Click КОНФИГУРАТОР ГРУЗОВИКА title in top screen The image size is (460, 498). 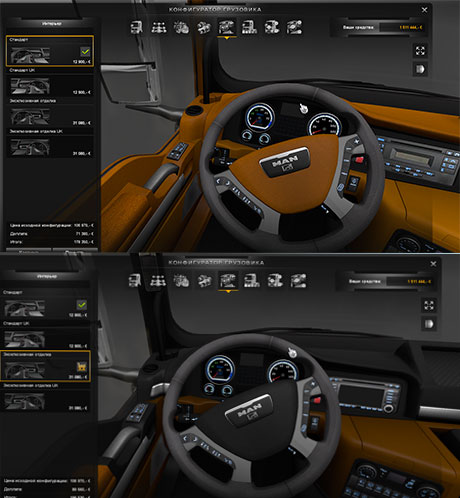click(x=215, y=10)
